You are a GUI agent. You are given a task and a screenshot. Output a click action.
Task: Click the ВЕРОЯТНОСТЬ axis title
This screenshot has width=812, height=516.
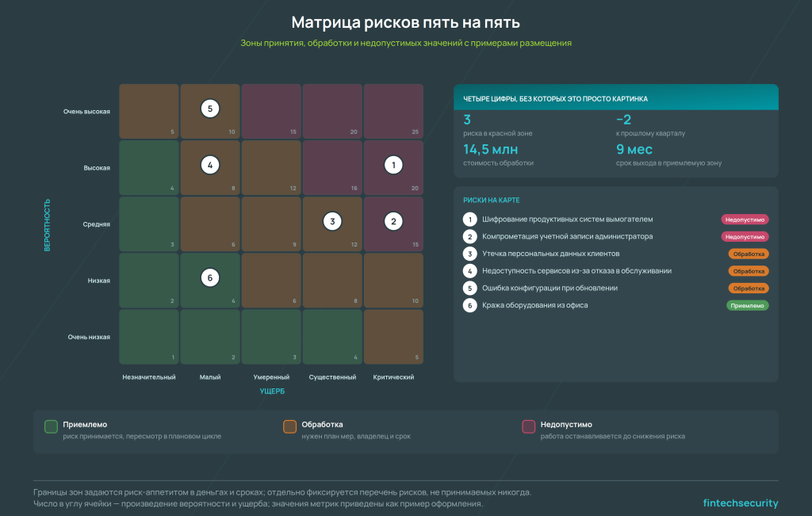pos(47,225)
